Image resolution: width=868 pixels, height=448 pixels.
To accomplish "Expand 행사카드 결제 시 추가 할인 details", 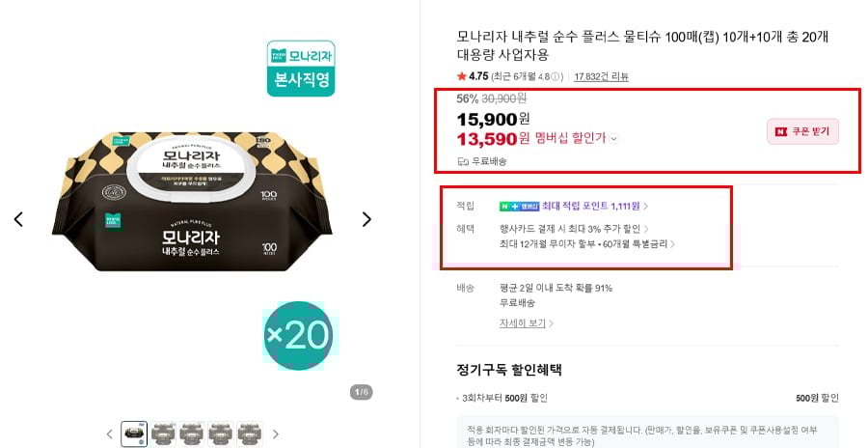I will tap(646, 230).
